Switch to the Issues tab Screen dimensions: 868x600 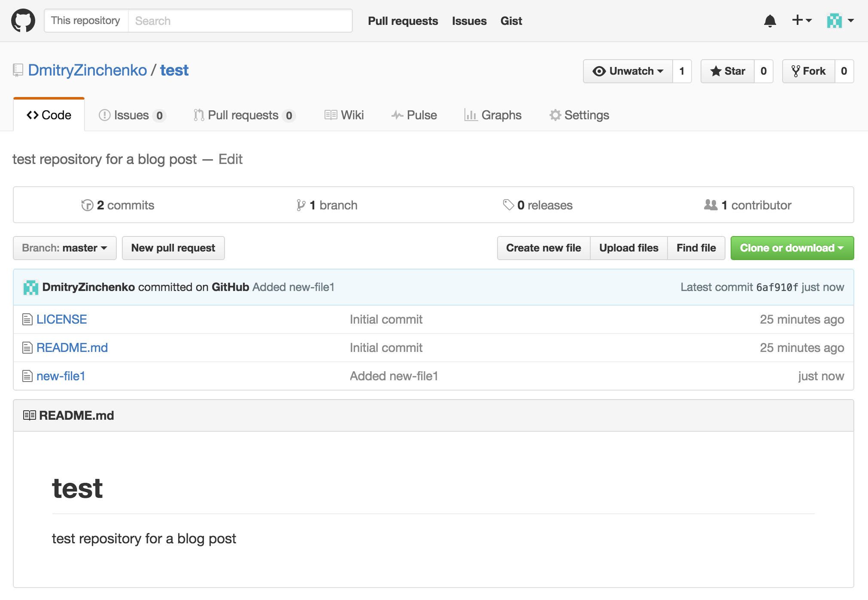coord(131,115)
